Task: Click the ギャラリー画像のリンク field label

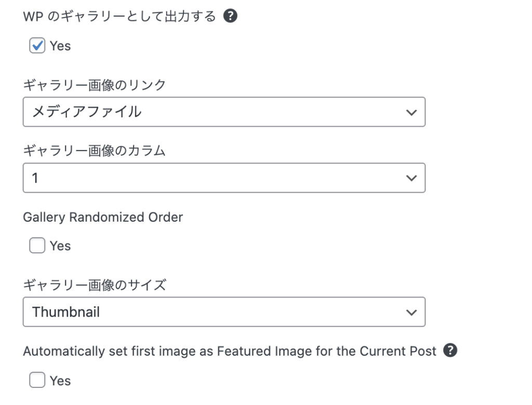Action: tap(95, 85)
